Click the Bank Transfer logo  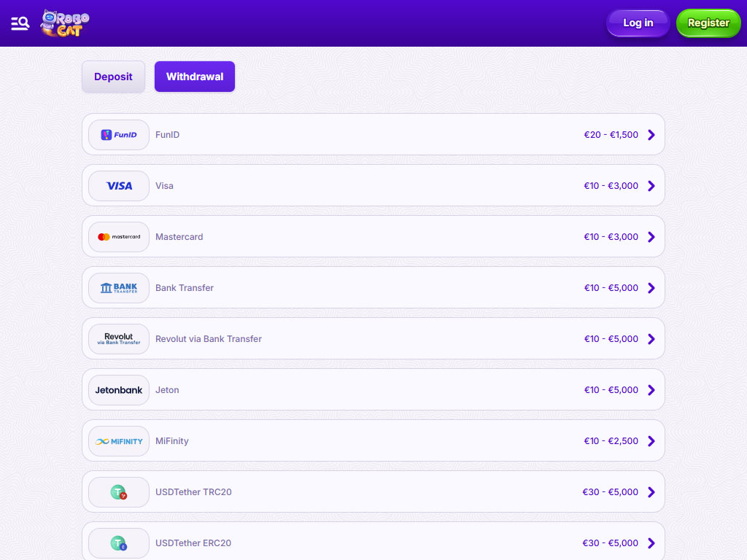tap(119, 288)
